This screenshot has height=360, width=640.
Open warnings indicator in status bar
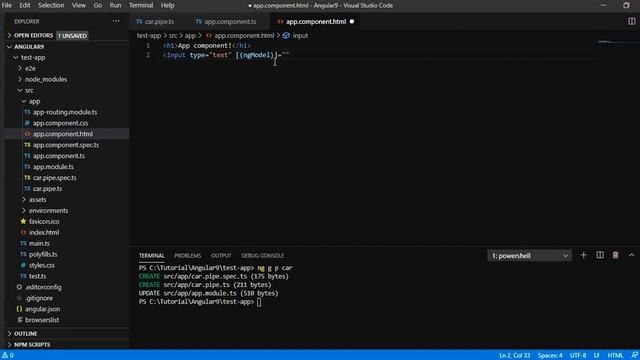pyautogui.click(x=8, y=355)
